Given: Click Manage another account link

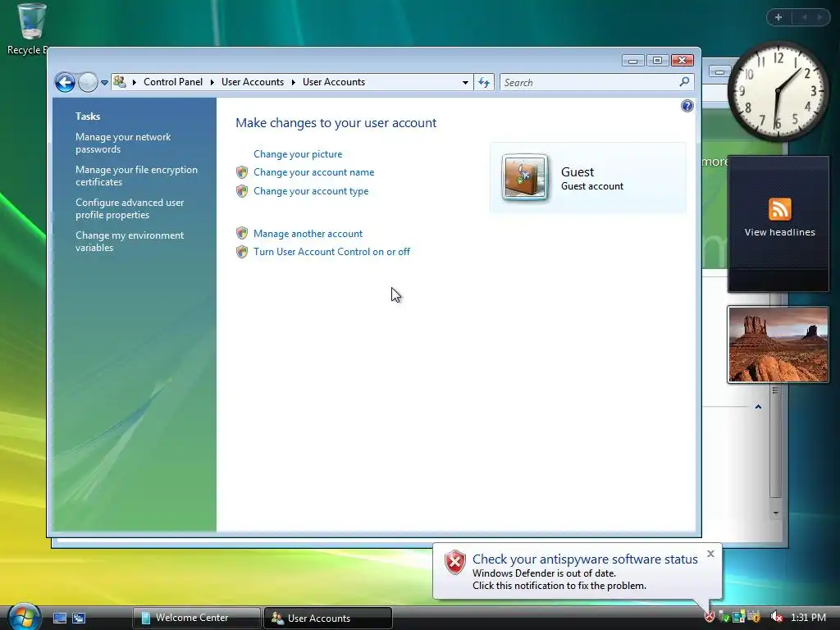Looking at the screenshot, I should coord(308,234).
